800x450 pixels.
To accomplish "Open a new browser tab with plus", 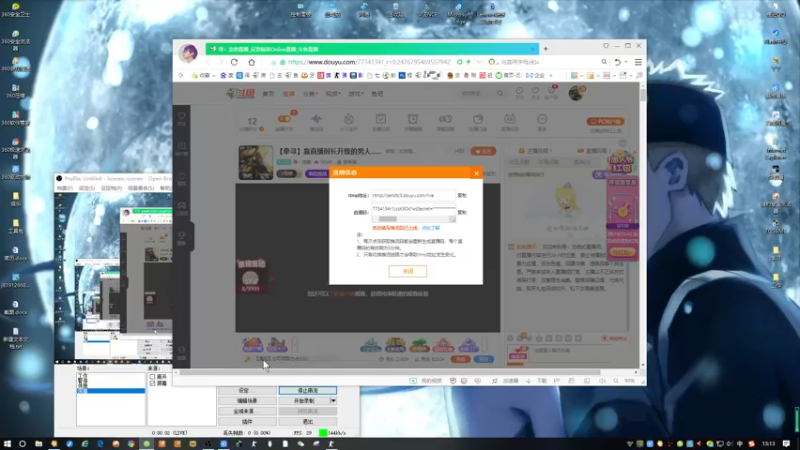I will pyautogui.click(x=545, y=49).
